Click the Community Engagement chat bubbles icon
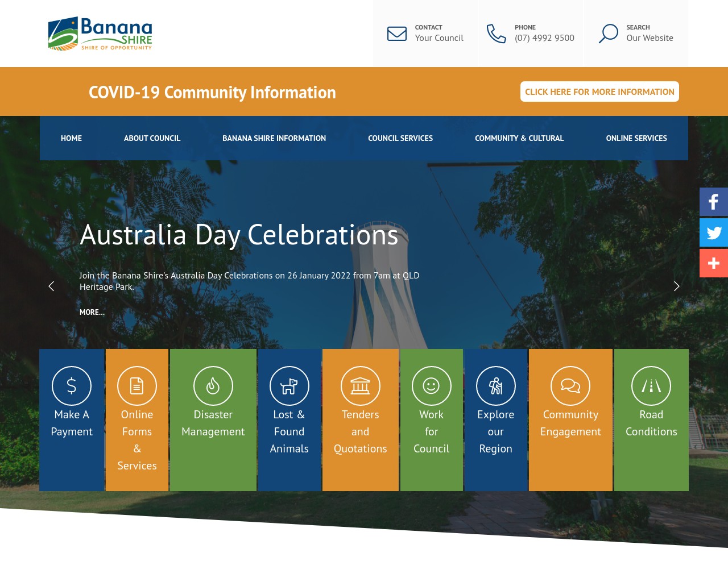728x582 pixels. pyautogui.click(x=570, y=385)
